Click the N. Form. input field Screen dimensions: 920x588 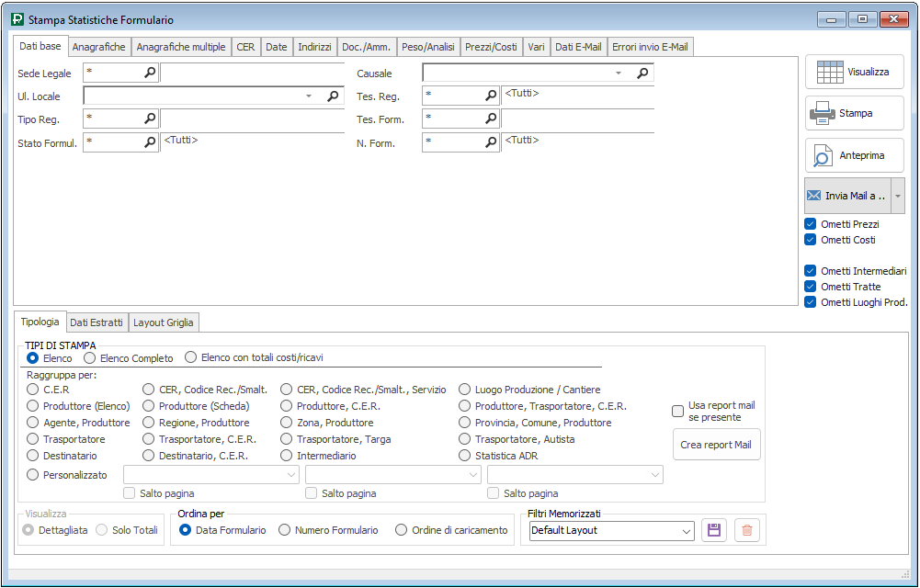pos(453,142)
